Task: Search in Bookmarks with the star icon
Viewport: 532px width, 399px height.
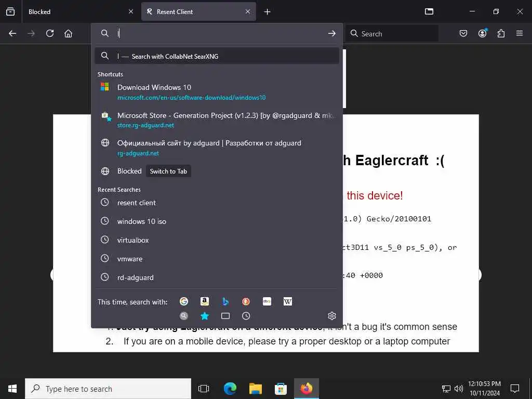Action: coord(205,316)
